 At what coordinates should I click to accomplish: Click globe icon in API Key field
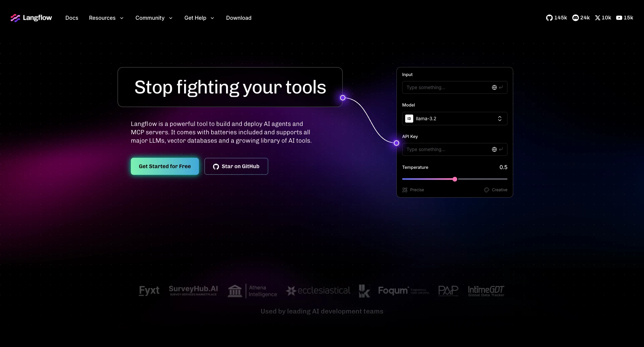coord(494,149)
